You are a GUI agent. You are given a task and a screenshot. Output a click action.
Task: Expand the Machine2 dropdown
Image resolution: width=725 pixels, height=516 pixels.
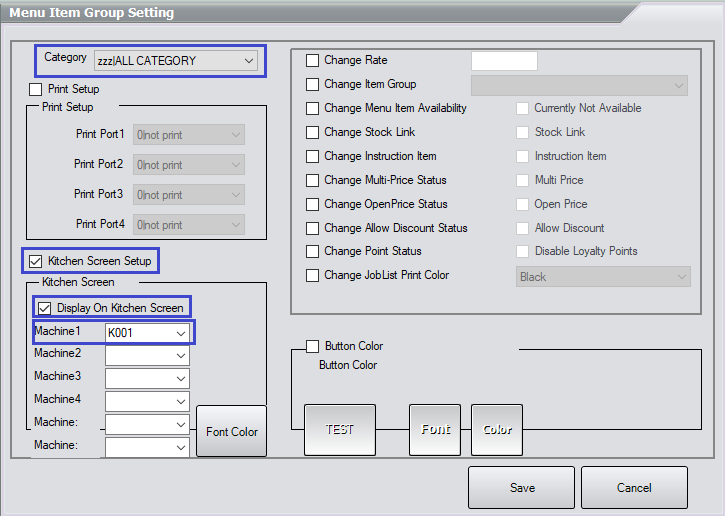click(147, 356)
